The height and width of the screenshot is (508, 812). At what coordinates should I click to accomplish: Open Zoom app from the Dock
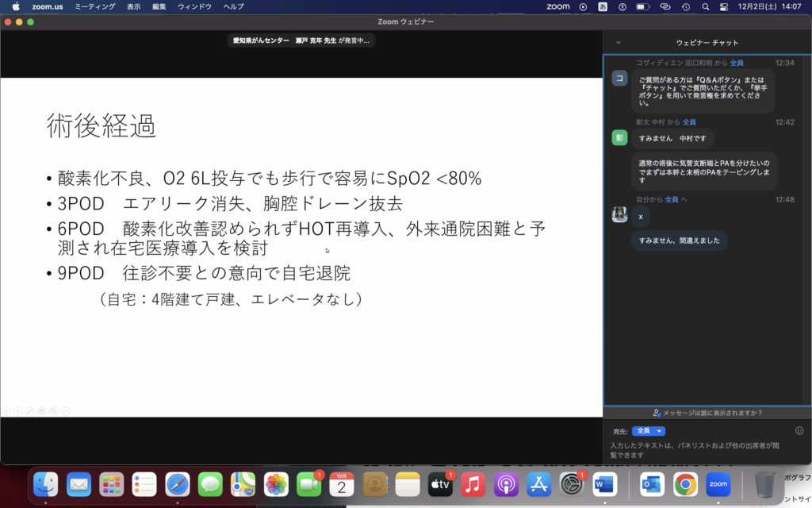click(718, 483)
